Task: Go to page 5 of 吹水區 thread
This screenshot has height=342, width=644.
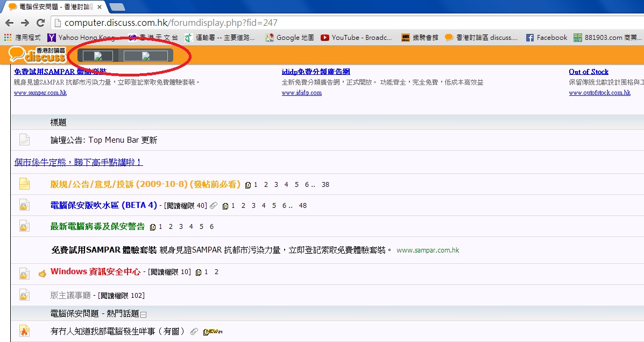Action: coord(274,206)
